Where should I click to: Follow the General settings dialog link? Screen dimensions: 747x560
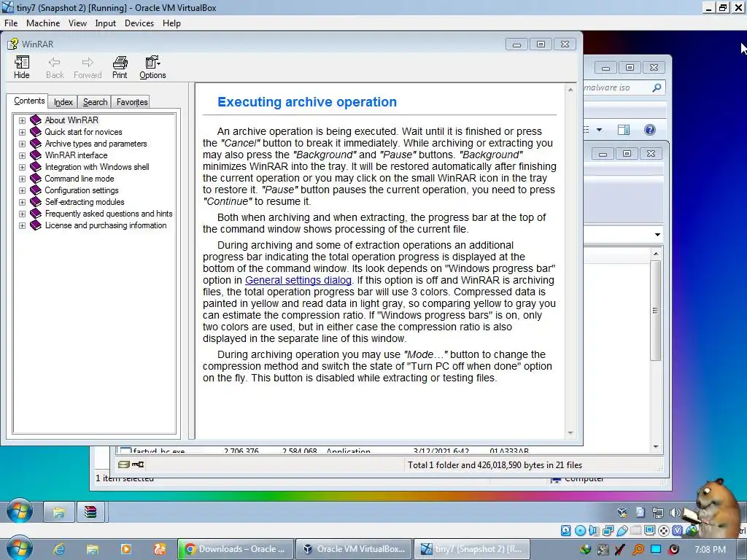(298, 280)
